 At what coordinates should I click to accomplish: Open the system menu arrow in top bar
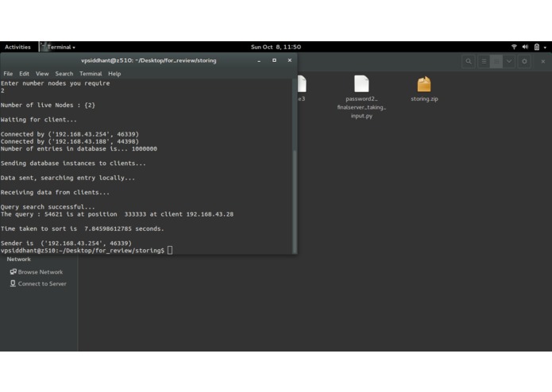(545, 47)
